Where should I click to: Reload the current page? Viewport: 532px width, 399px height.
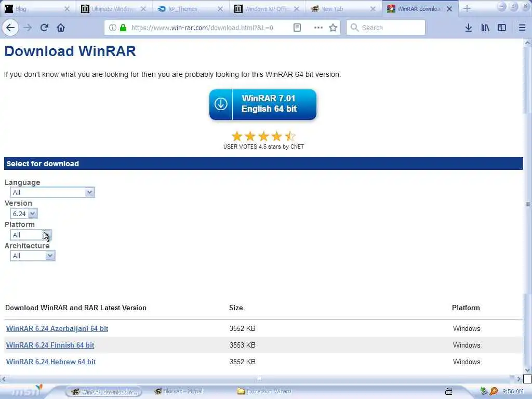pos(44,28)
